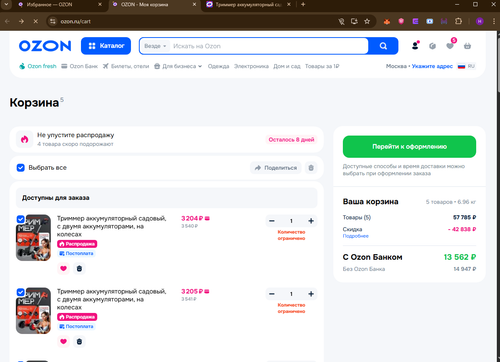The image size is (500, 362).
Task: Open the orders box icon in header
Action: [432, 46]
